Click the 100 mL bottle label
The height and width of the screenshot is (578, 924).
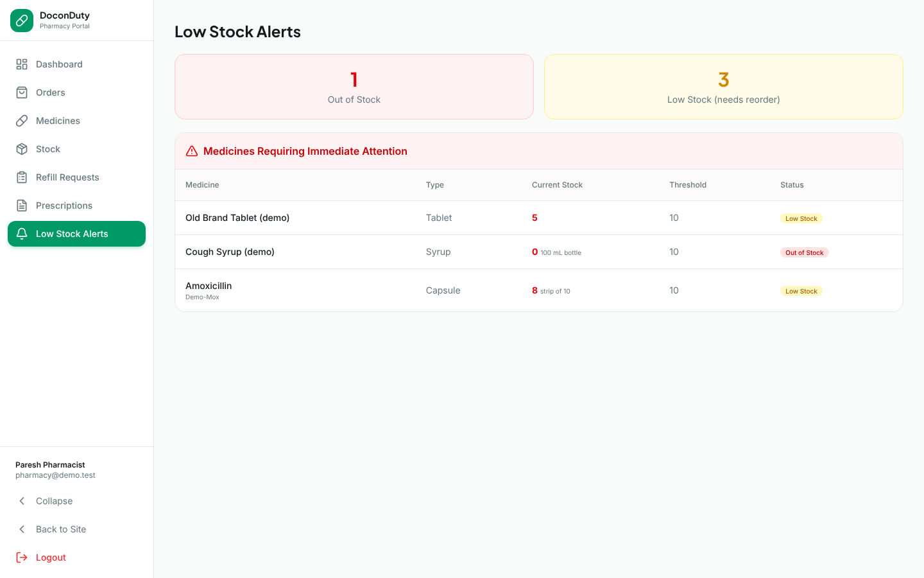coord(561,253)
